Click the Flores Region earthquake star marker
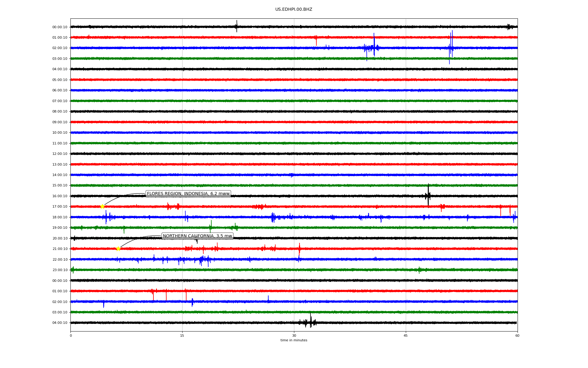 (x=102, y=206)
